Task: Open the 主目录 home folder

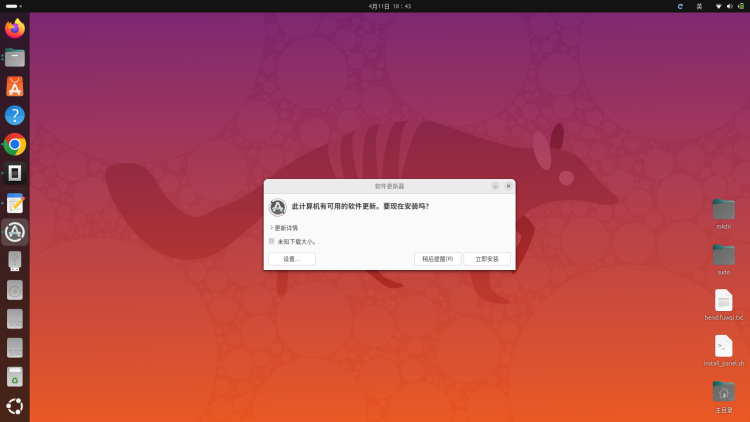Action: coord(724,392)
